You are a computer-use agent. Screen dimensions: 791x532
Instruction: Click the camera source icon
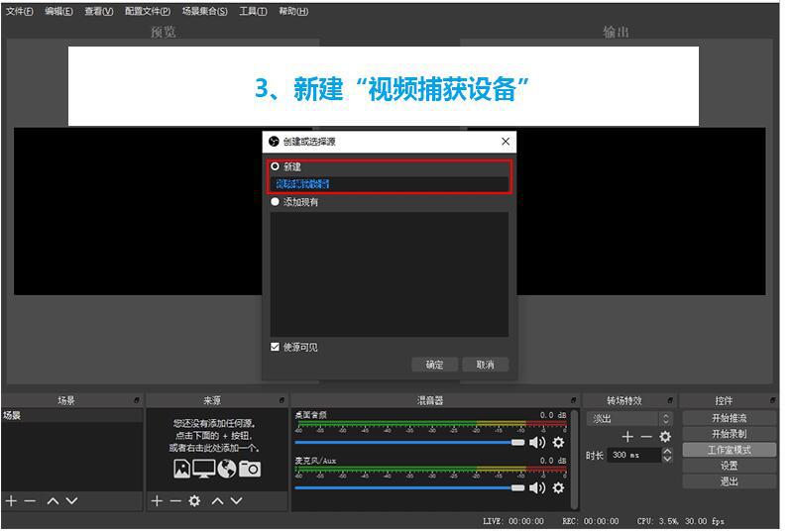pos(250,469)
